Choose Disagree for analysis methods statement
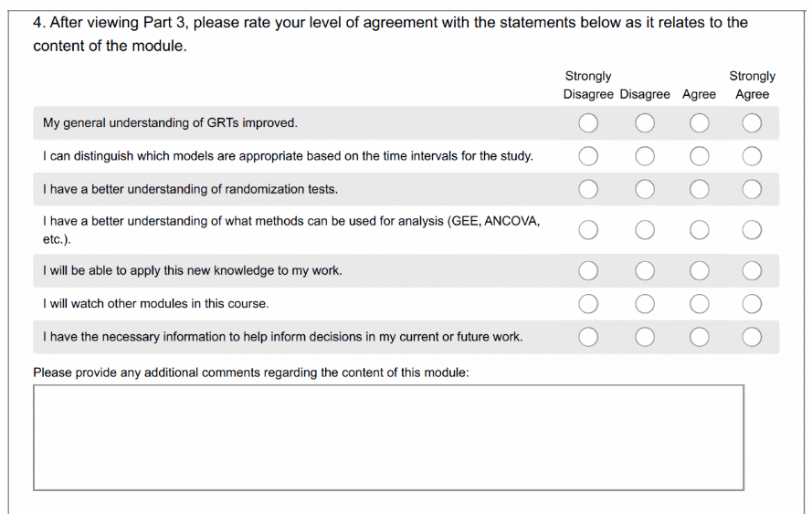This screenshot has width=812, height=514. 645,230
